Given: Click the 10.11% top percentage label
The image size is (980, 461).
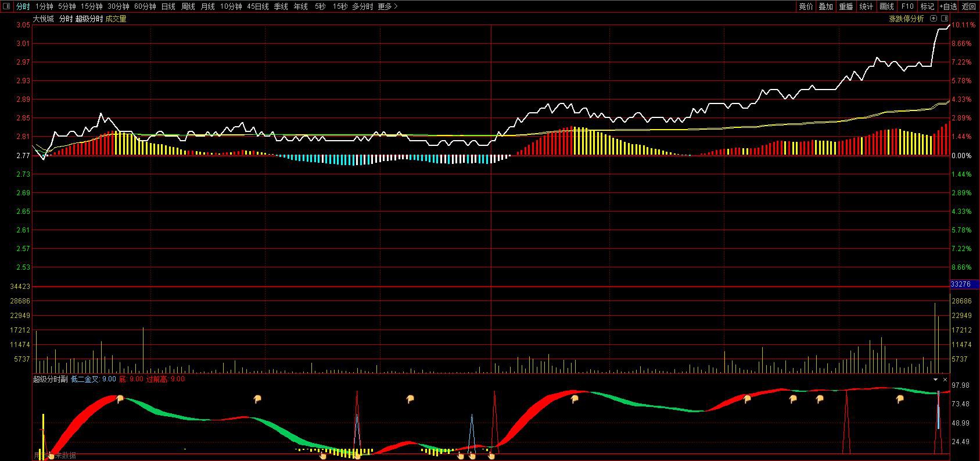Looking at the screenshot, I should [964, 25].
